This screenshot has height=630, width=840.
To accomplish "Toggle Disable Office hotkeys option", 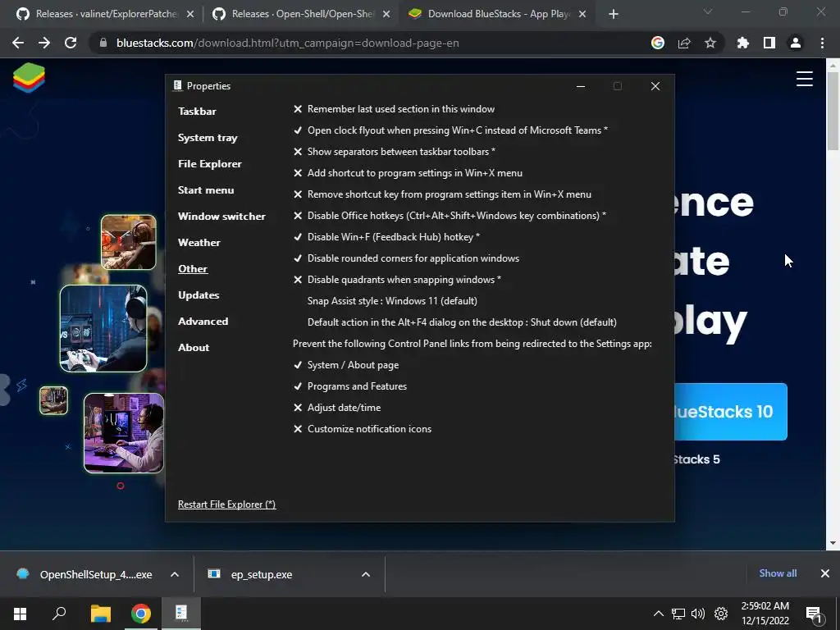I will pyautogui.click(x=450, y=216).
